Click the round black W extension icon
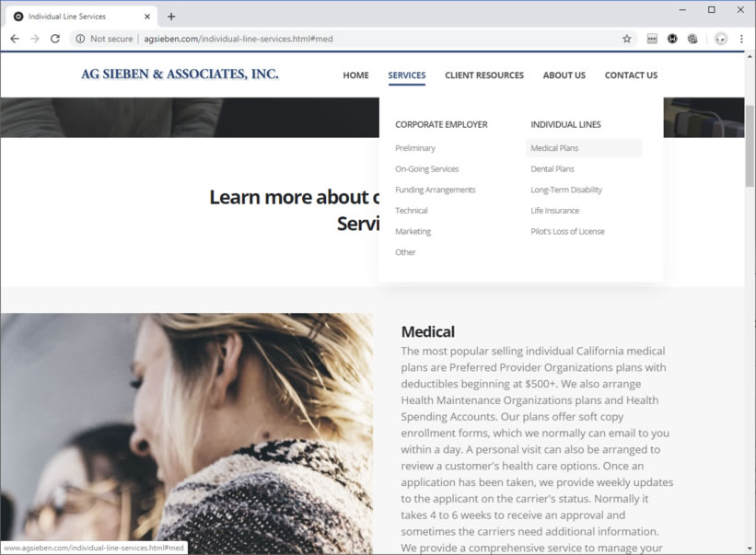Screen dimensions: 756x555 point(672,39)
